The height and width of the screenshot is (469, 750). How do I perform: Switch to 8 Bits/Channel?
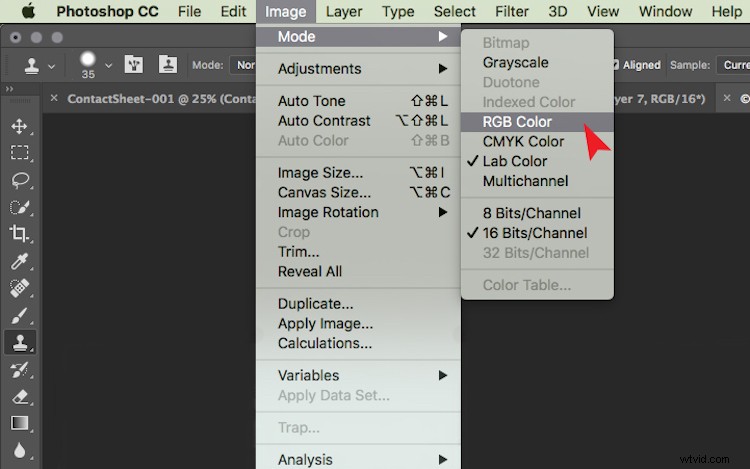537,213
